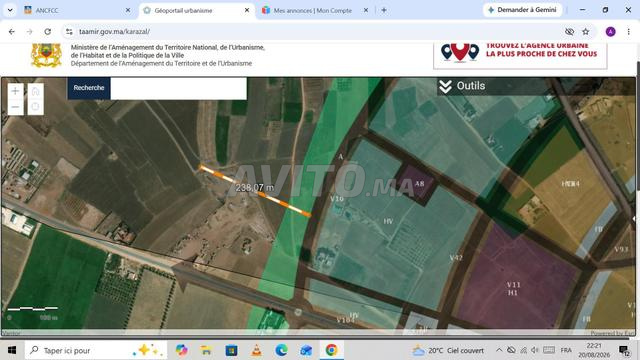640x360 pixels.
Task: Open the notification center icon
Action: click(624, 350)
